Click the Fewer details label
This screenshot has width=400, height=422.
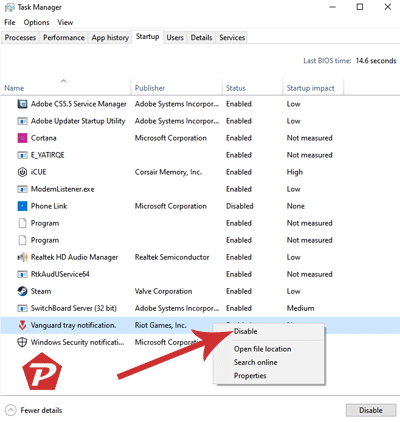[41, 410]
